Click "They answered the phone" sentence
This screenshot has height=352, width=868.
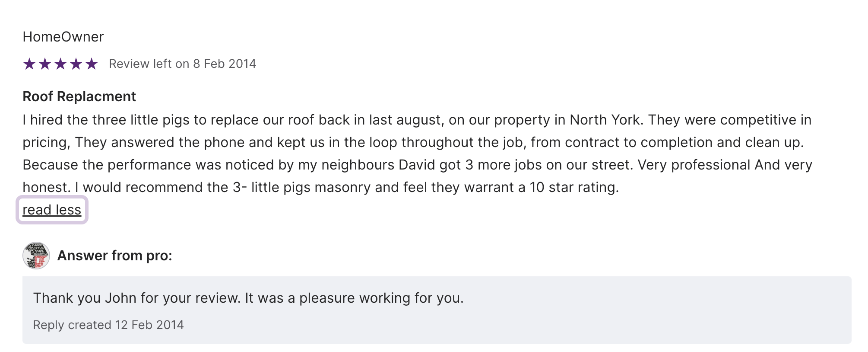point(174,142)
